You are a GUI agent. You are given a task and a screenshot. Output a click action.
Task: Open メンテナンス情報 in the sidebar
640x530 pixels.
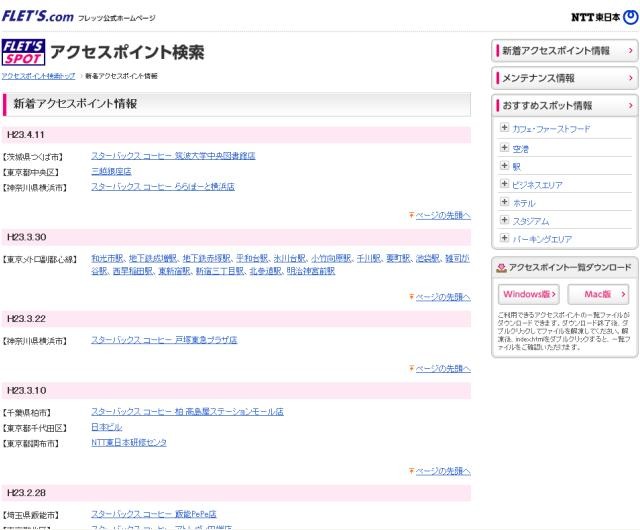coord(565,78)
